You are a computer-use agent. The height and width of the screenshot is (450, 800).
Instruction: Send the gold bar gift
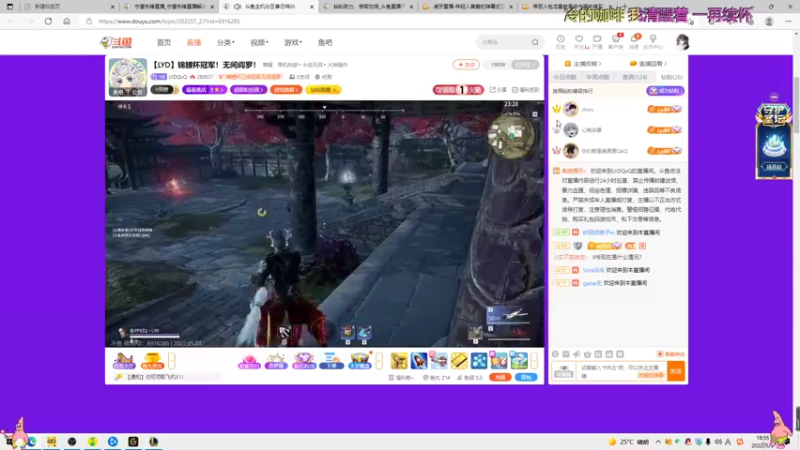(x=459, y=361)
